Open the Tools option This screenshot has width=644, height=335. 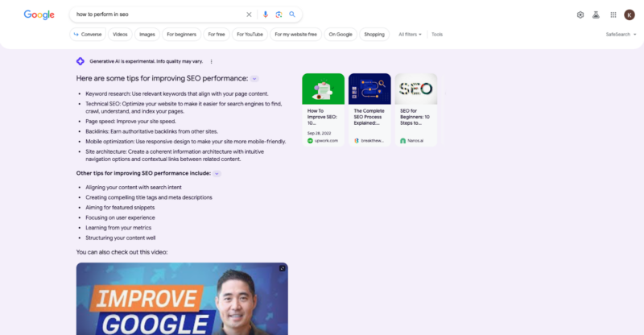(x=437, y=35)
